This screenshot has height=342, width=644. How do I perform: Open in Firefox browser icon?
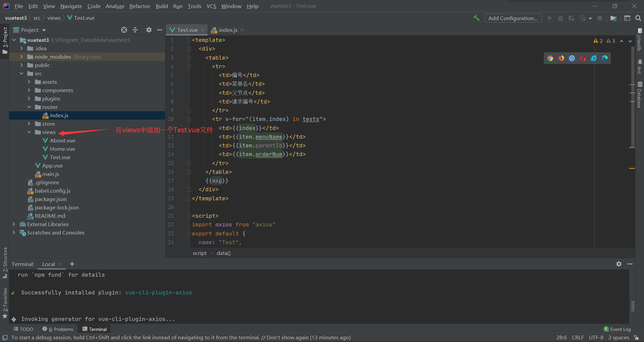click(x=561, y=58)
